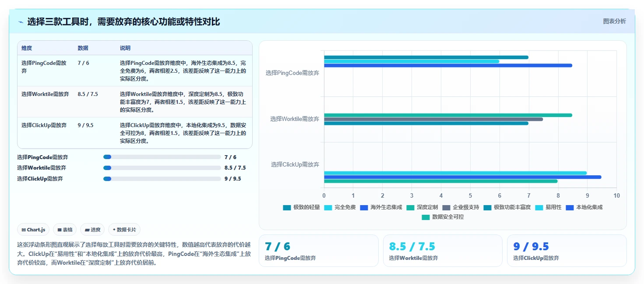Click the 数据卡片 tag chip
Screen dimensions: 644x284
[124, 230]
